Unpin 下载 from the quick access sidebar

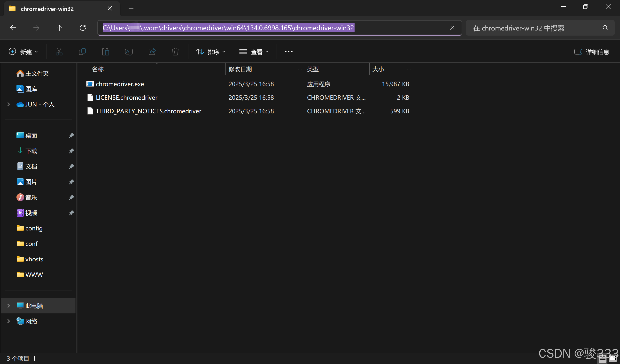(71, 151)
